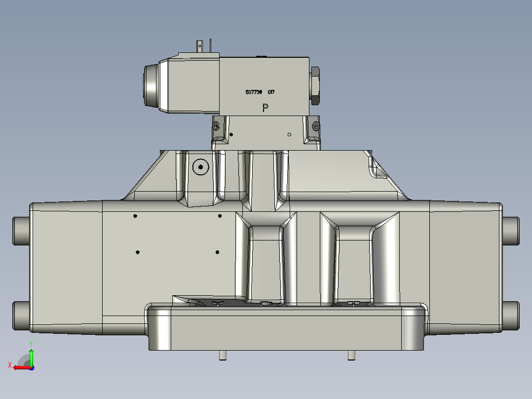Select the left mounting screw of pilot valve

coord(216,126)
